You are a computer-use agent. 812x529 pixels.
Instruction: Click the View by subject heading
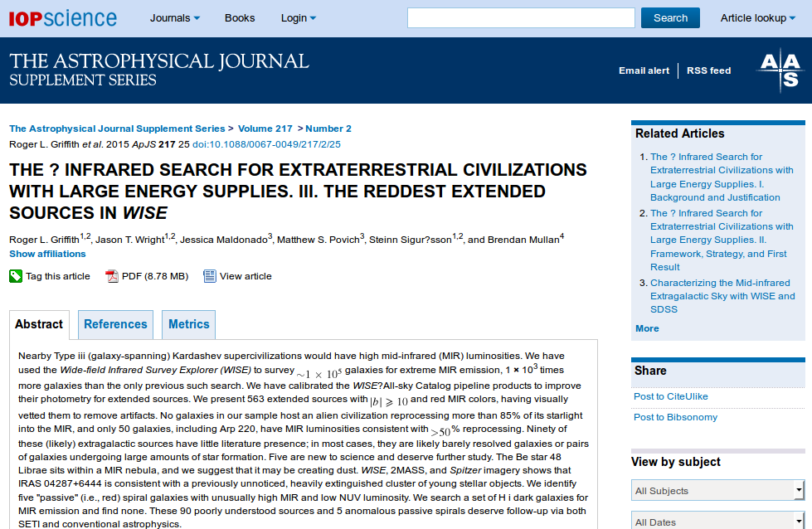[676, 462]
